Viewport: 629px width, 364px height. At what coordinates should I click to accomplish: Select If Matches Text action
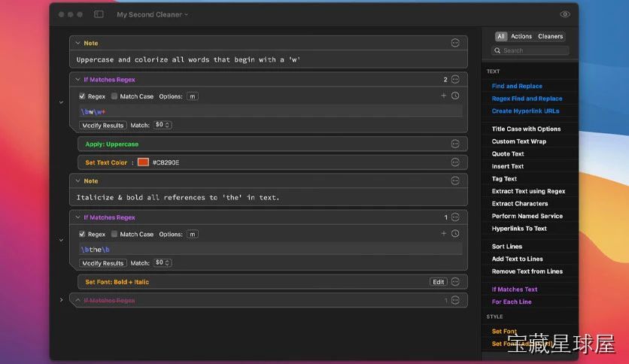tap(515, 289)
